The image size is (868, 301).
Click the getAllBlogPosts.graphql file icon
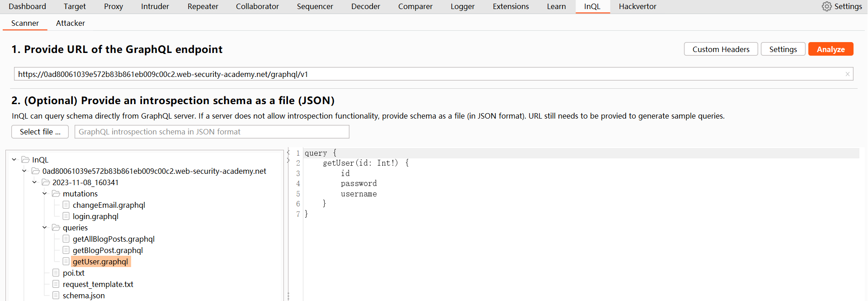[66, 239]
